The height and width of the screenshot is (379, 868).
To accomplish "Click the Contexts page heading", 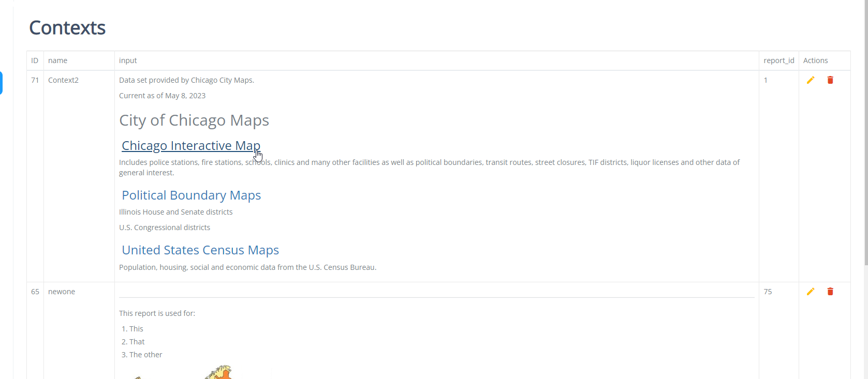I will point(67,28).
